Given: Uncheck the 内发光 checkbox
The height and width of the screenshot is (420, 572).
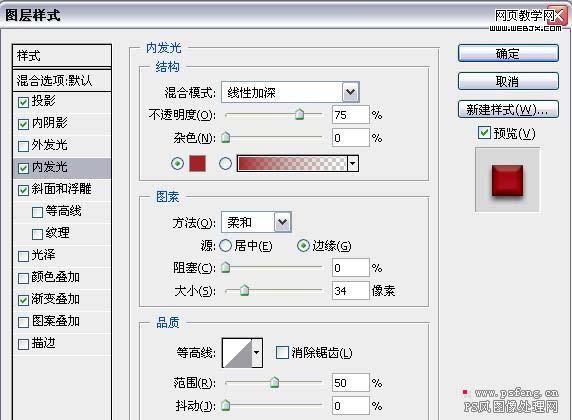Looking at the screenshot, I should (x=23, y=168).
